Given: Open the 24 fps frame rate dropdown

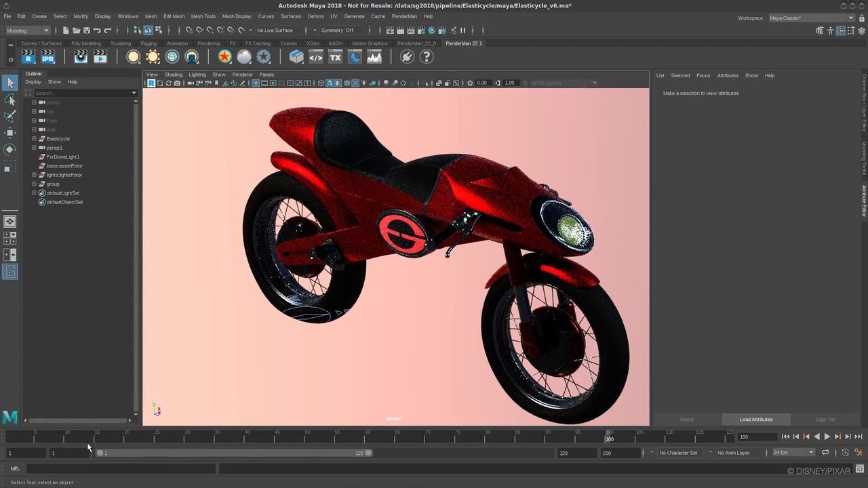Looking at the screenshot, I should click(x=793, y=452).
